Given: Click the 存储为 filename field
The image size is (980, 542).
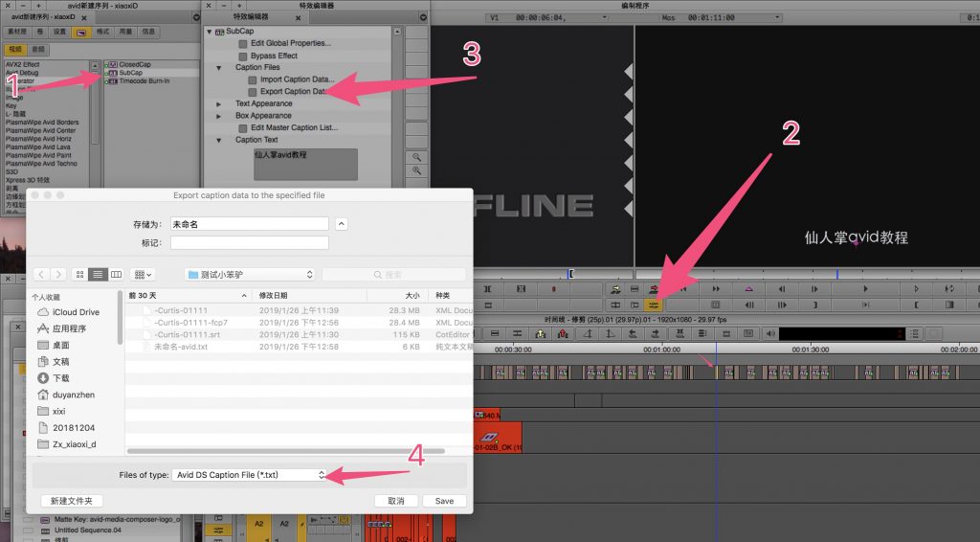Looking at the screenshot, I should click(x=250, y=224).
